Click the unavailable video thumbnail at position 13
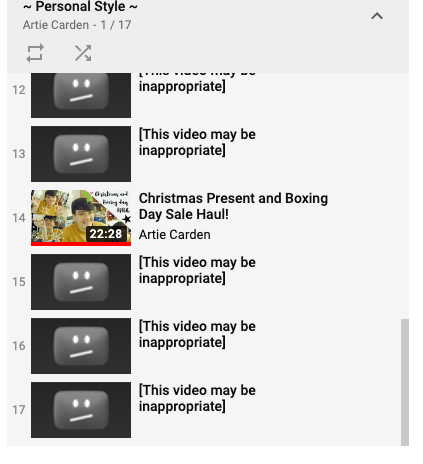Screen dimensions: 423x464 tap(81, 154)
